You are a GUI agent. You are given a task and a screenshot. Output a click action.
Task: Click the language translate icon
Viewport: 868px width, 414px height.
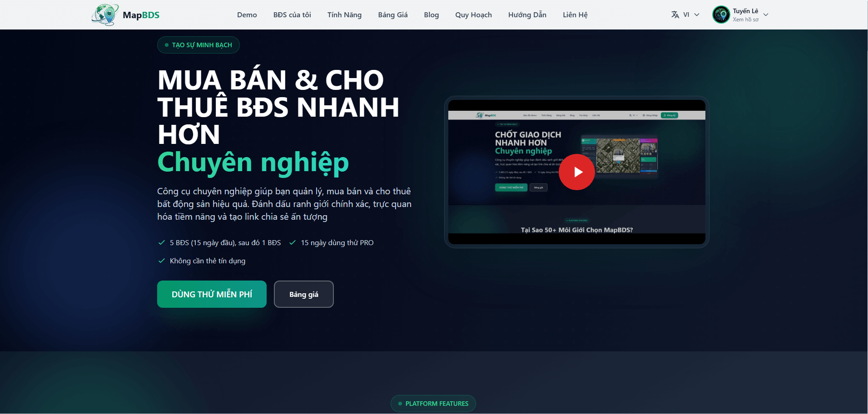(675, 15)
